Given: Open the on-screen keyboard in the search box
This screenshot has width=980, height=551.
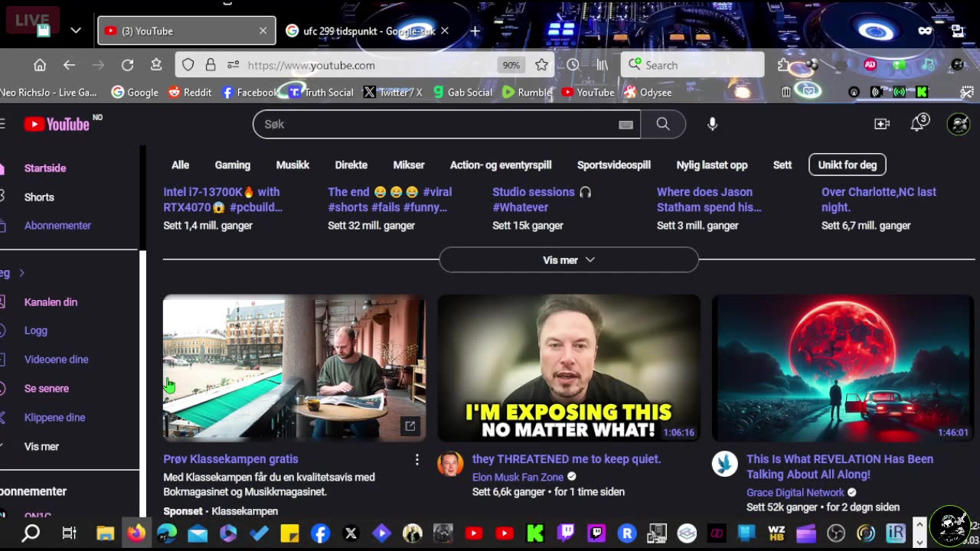Looking at the screenshot, I should point(626,125).
